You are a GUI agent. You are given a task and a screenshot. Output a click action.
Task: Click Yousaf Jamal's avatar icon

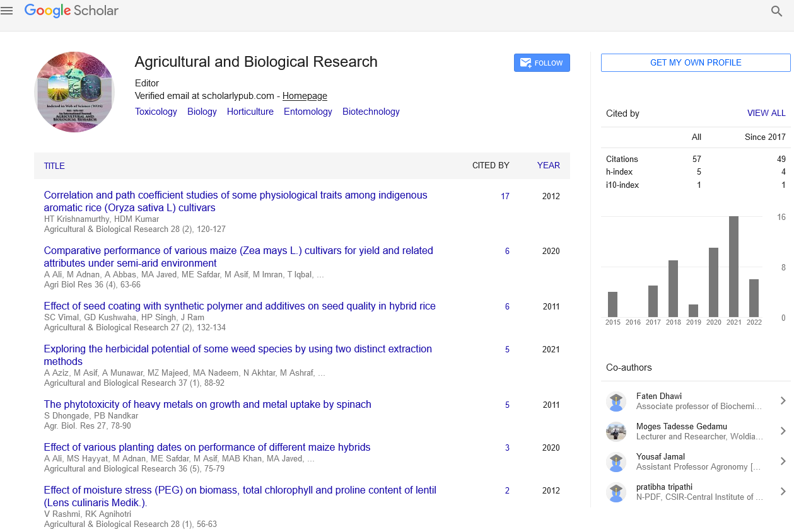616,462
